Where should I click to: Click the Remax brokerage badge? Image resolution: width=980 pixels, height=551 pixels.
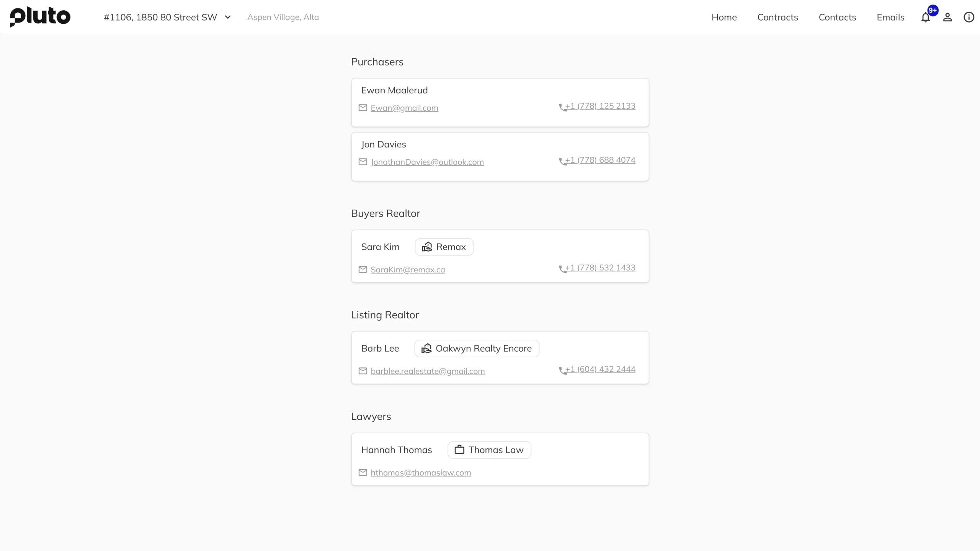444,247
